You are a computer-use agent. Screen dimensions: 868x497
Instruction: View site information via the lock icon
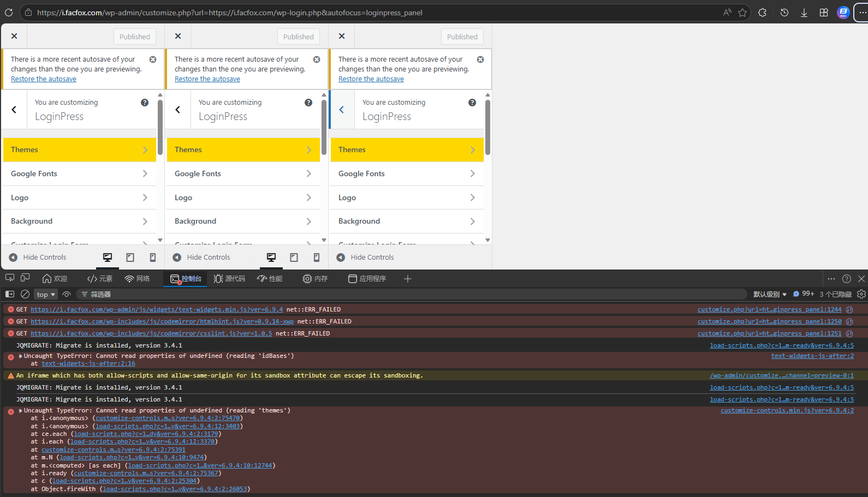(28, 13)
